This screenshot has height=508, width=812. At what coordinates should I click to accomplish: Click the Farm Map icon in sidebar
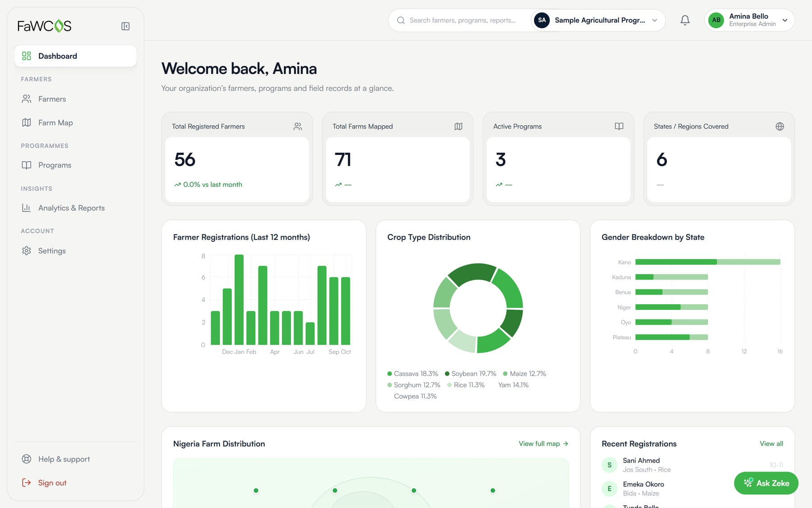coord(27,122)
